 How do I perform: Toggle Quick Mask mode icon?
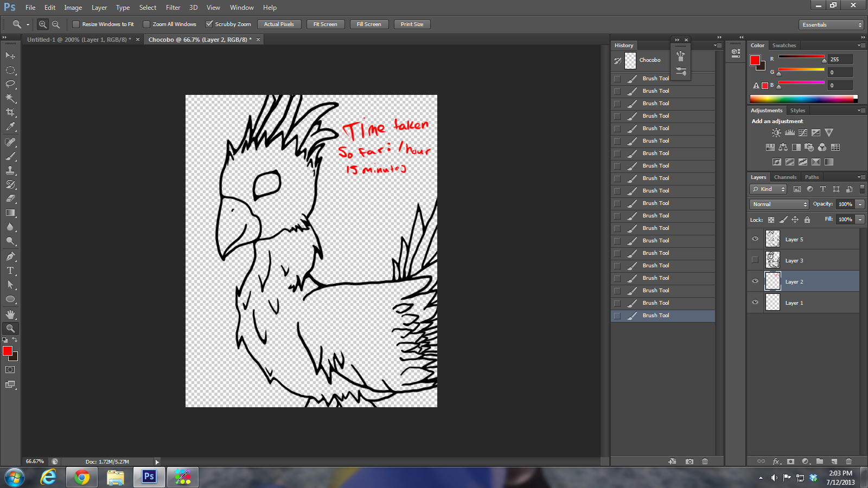click(x=10, y=370)
